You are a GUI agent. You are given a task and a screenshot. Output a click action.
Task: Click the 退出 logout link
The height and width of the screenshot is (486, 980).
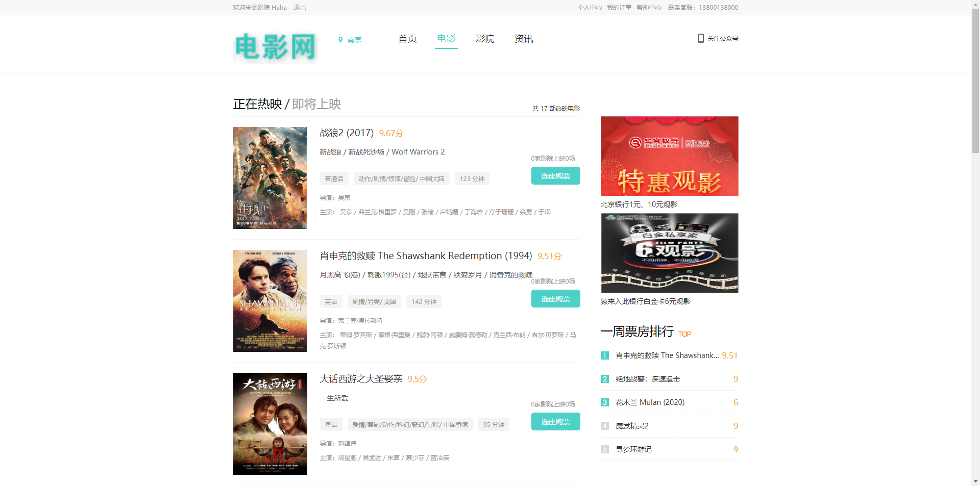(x=300, y=8)
